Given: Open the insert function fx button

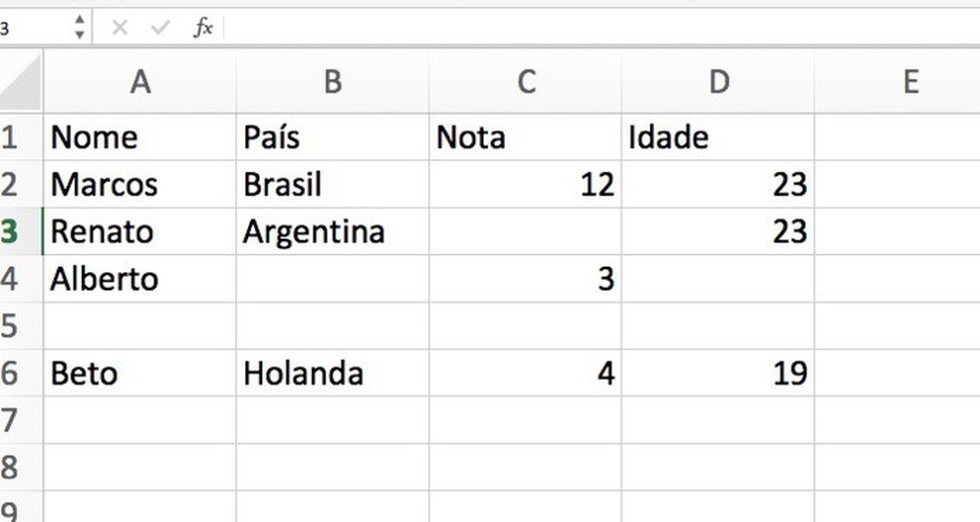Looking at the screenshot, I should point(203,28).
